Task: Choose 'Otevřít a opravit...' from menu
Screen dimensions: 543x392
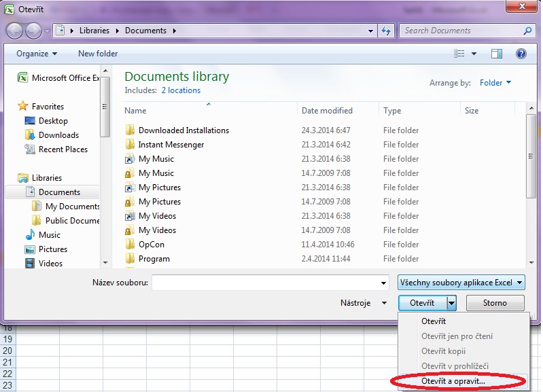Action: (453, 381)
